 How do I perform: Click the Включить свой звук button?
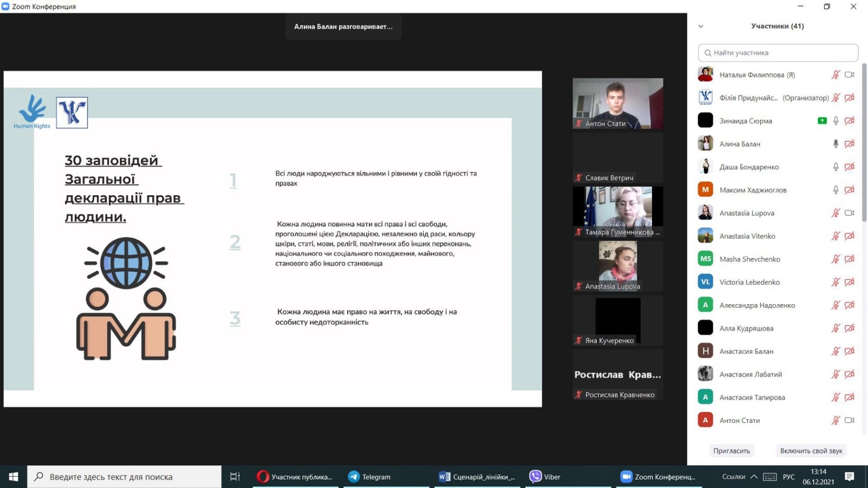[x=811, y=451]
